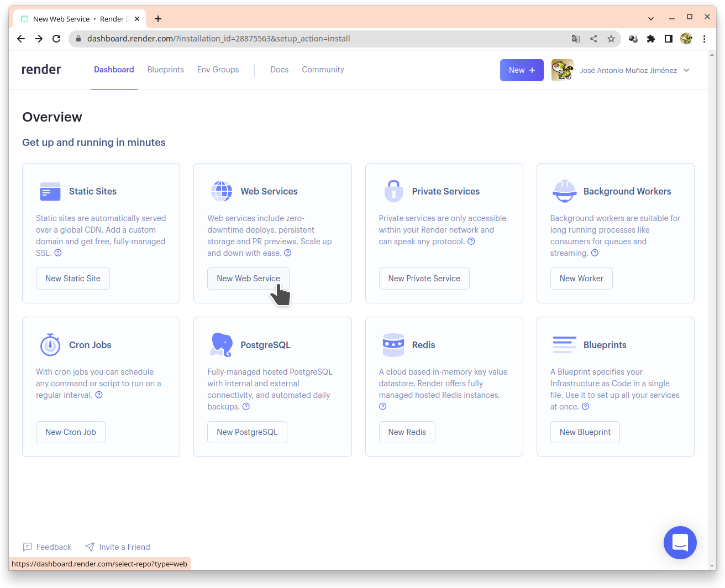The height and width of the screenshot is (588, 725).
Task: Click the Web Services card title
Action: 269,191
